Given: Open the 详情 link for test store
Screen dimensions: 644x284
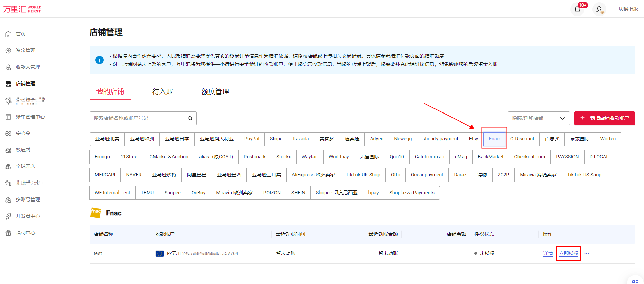Looking at the screenshot, I should pos(548,254).
